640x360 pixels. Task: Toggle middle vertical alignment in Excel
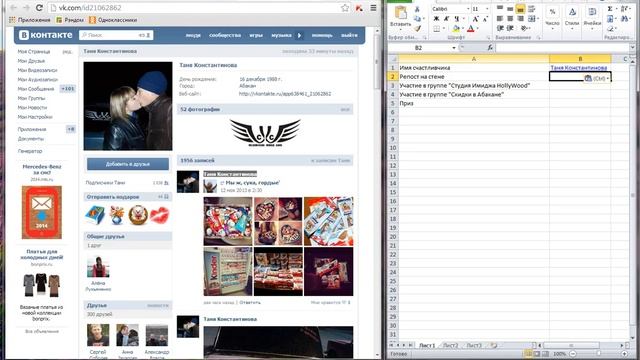tap(510, 9)
